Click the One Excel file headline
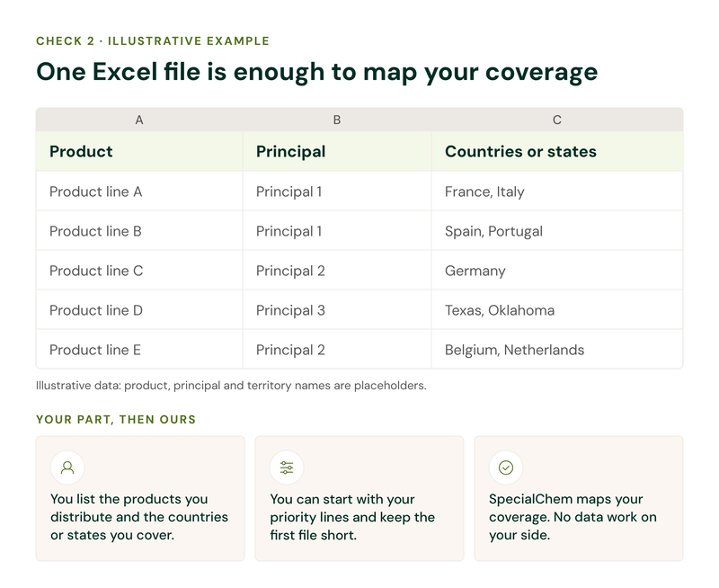The image size is (719, 588). [317, 73]
